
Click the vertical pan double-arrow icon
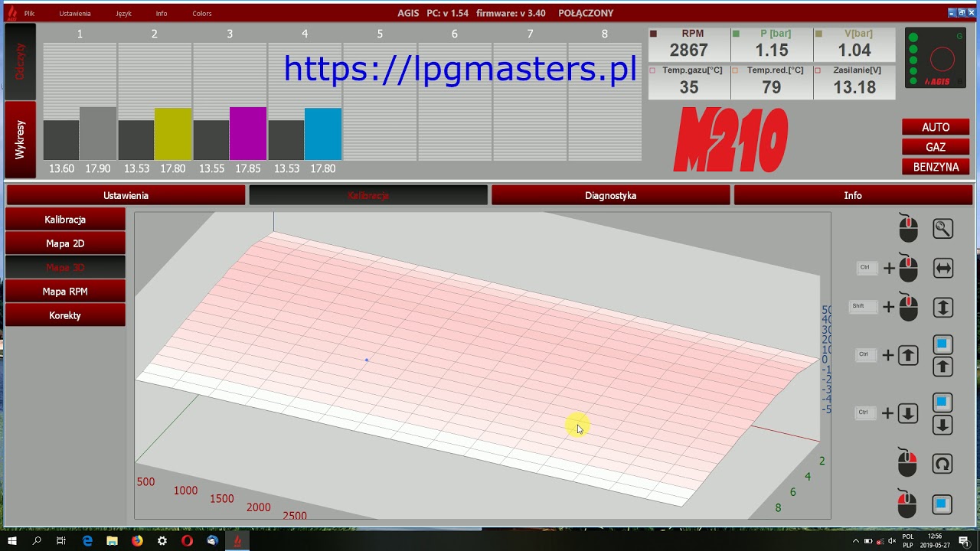click(x=942, y=308)
